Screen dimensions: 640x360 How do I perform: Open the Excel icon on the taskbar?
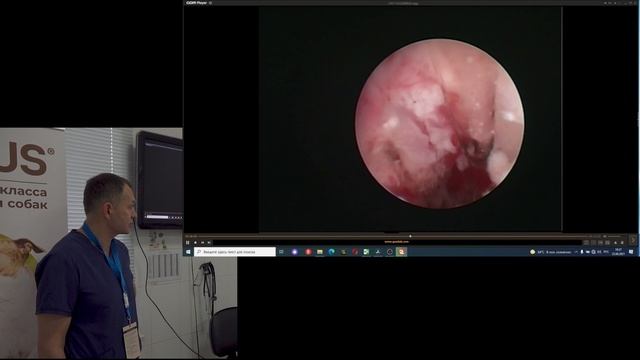click(366, 252)
